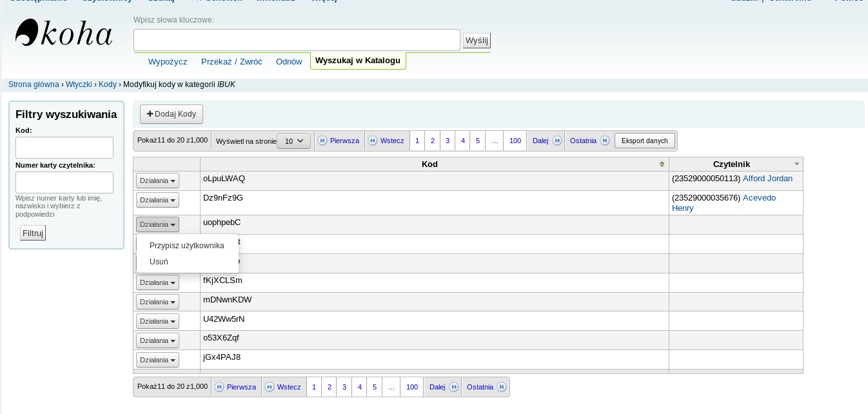Go to first page via top Pierwsza icon
Image resolution: width=868 pixels, height=414 pixels.
pyautogui.click(x=322, y=141)
